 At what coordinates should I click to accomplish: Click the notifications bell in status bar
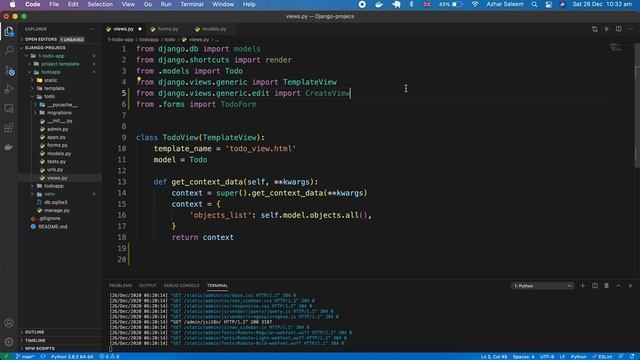click(632, 356)
